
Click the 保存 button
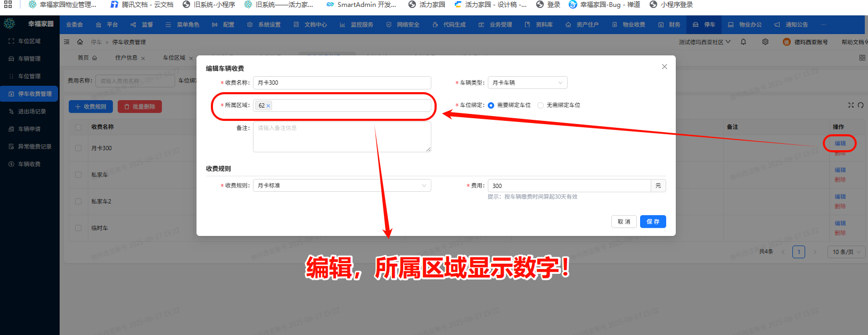[653, 222]
